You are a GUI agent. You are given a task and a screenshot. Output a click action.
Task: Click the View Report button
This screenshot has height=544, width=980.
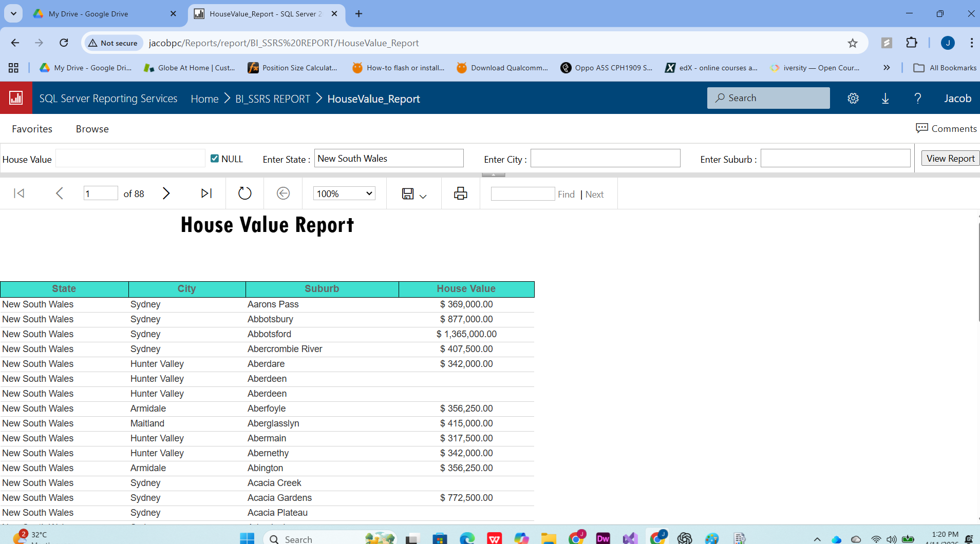tap(950, 159)
